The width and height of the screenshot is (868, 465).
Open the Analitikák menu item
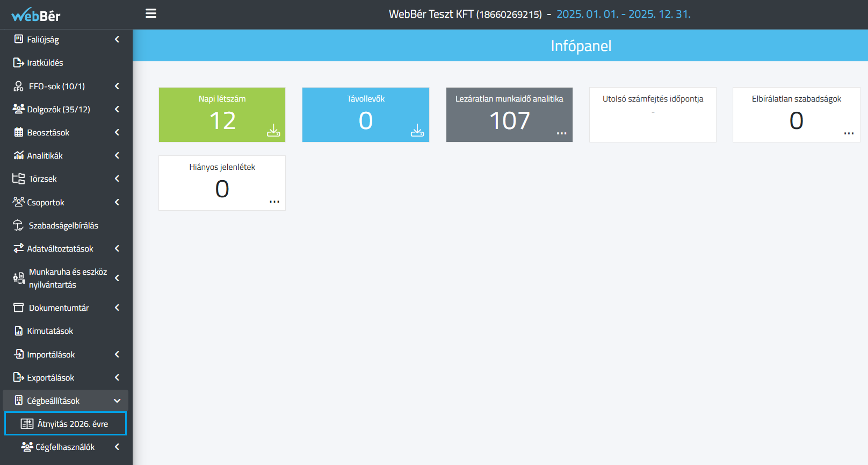(x=45, y=156)
